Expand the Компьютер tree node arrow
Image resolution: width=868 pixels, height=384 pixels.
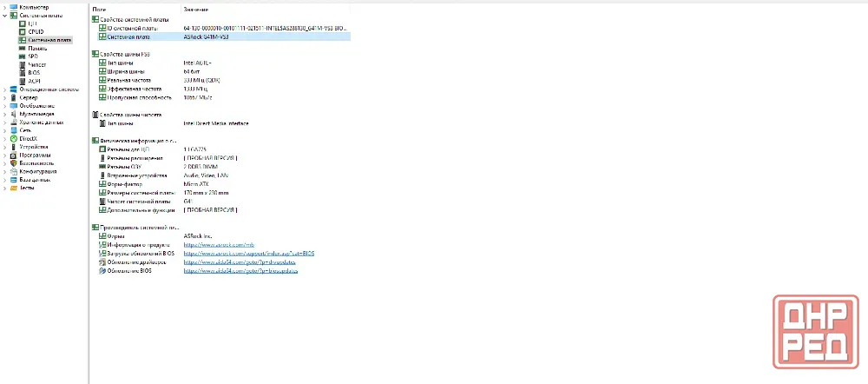(5, 7)
